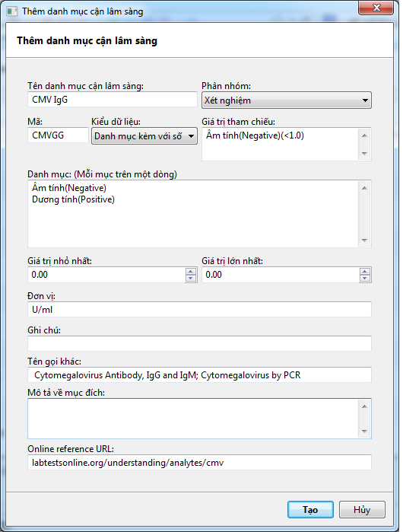This screenshot has height=532, width=403.
Task: Click scroll-up arrow in Giá trị tham chiếu box
Action: (x=364, y=135)
